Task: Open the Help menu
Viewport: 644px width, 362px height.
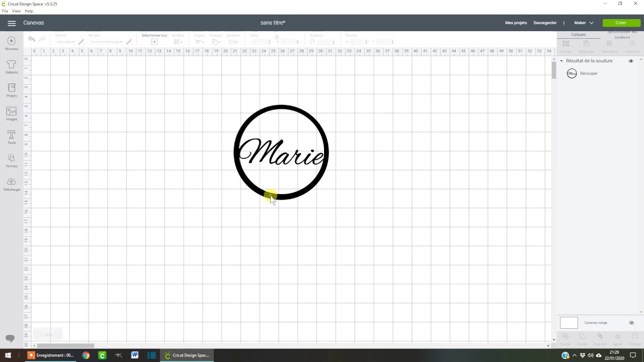Action: pyautogui.click(x=29, y=11)
